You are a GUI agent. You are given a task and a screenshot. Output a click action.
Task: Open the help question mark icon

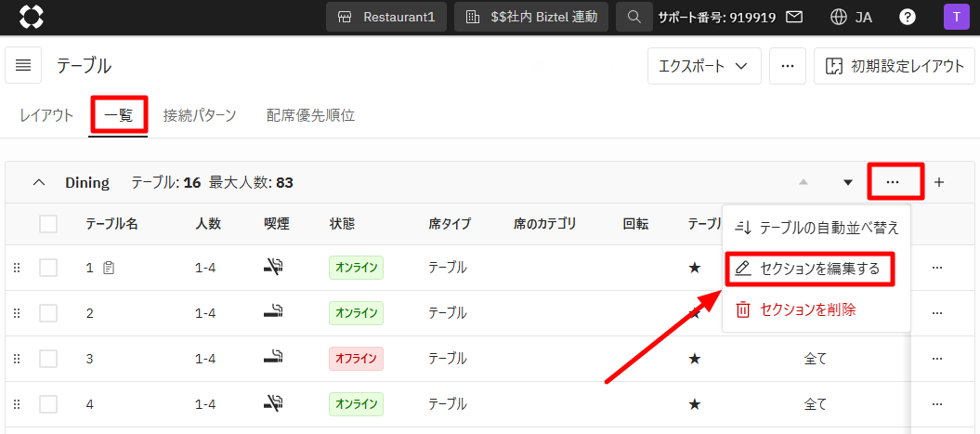pos(908,17)
